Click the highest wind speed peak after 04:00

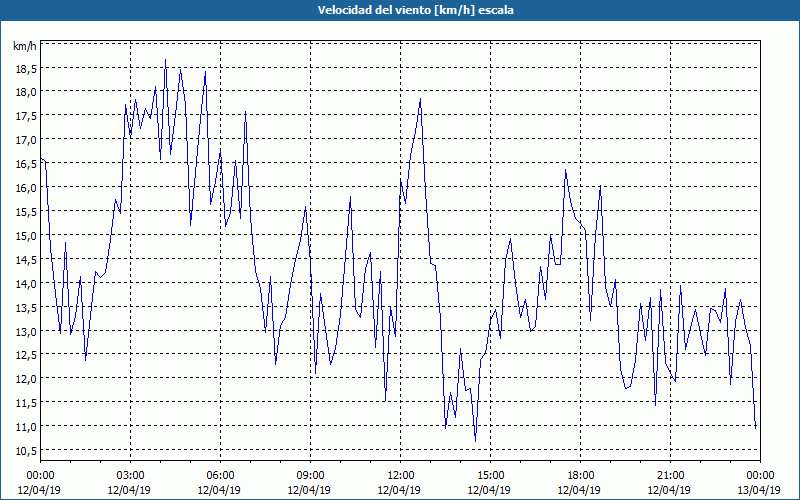(165, 60)
